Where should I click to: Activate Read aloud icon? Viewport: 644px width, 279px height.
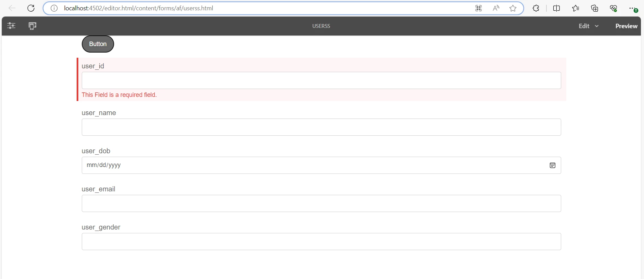tap(496, 8)
